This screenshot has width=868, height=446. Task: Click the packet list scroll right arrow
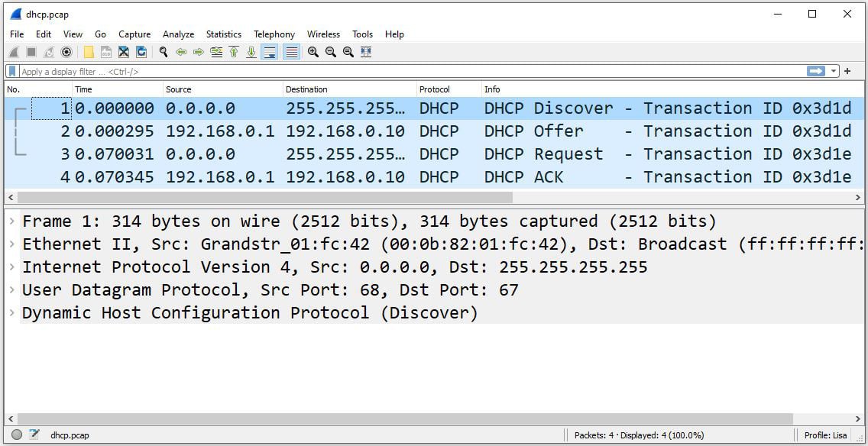[x=858, y=197]
